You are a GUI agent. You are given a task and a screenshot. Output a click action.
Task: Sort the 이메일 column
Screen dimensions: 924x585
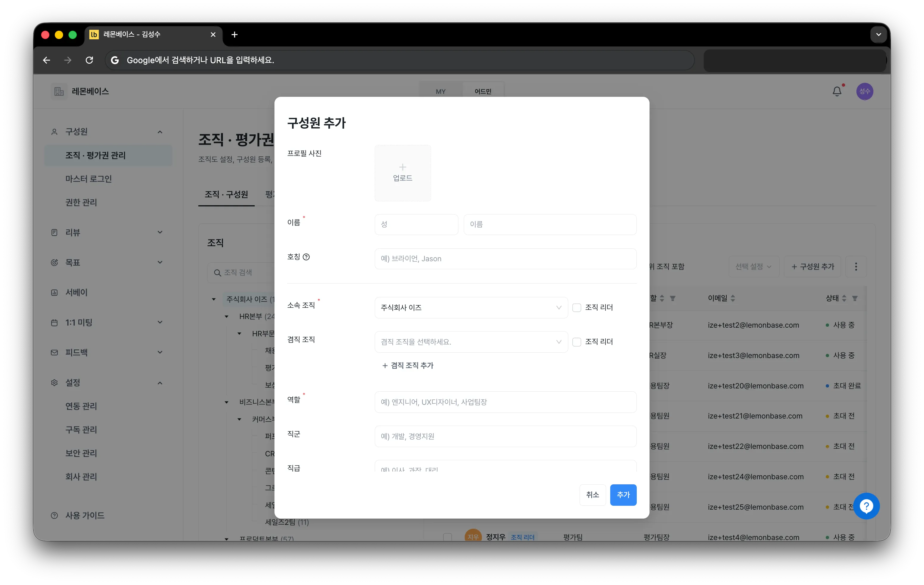(733, 298)
